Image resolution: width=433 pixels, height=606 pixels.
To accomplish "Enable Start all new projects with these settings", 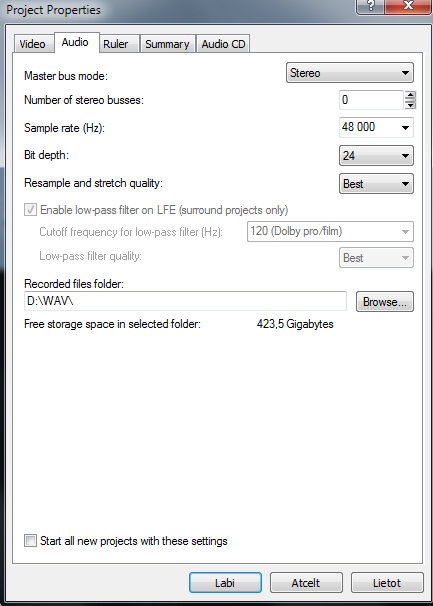I will click(x=31, y=541).
